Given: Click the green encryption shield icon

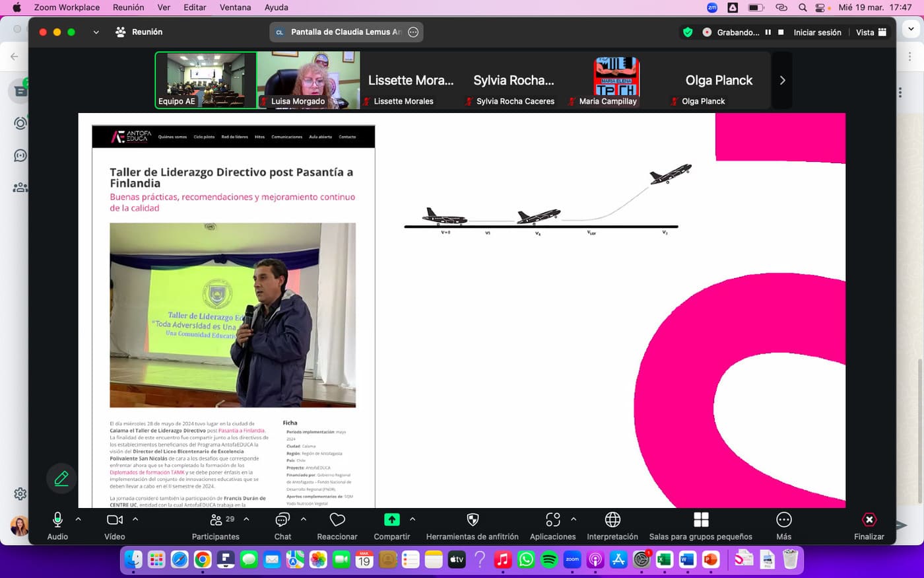Looking at the screenshot, I should [x=688, y=32].
